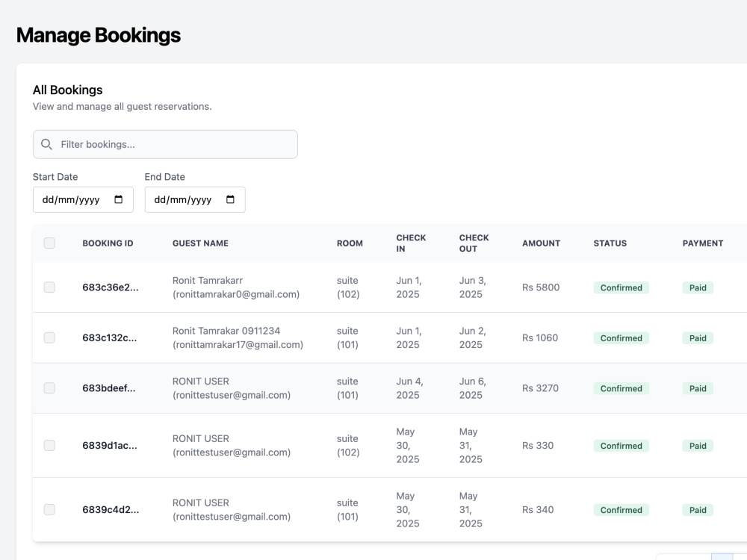
Task: Click Confirmed badge for Rs 5800 booking
Action: (x=622, y=287)
